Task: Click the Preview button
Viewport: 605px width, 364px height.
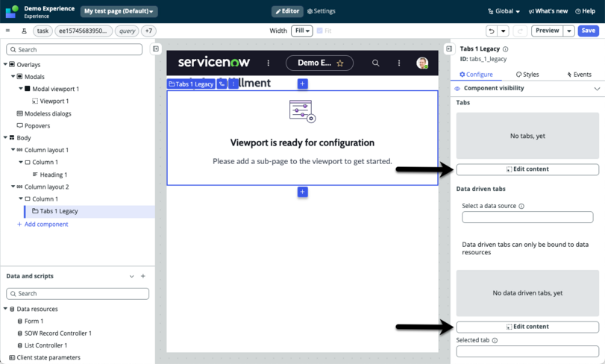Action: [547, 31]
